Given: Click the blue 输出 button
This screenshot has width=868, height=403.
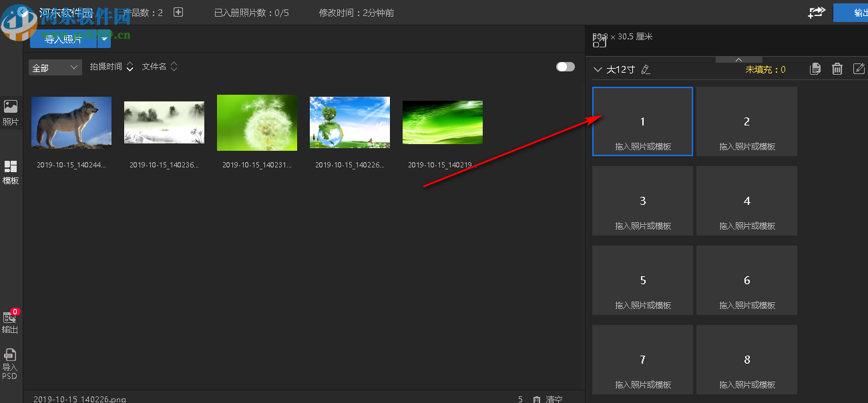Looking at the screenshot, I should click(851, 13).
